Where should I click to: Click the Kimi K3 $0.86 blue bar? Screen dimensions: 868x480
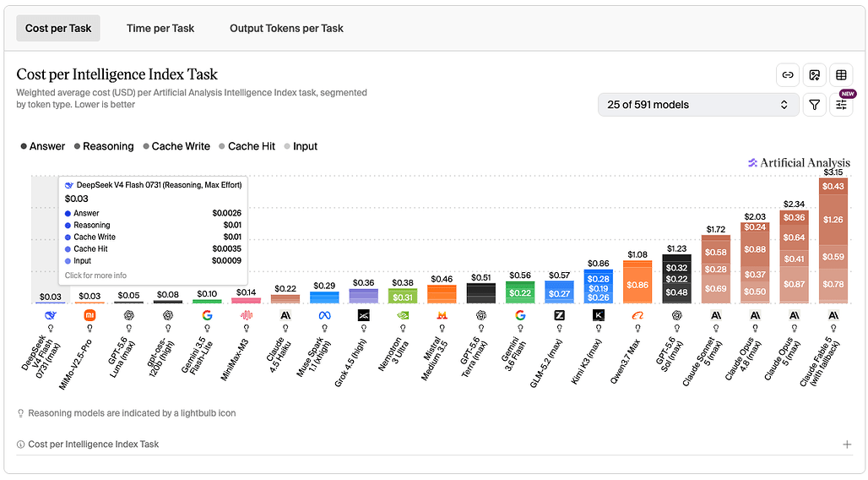pyautogui.click(x=599, y=286)
